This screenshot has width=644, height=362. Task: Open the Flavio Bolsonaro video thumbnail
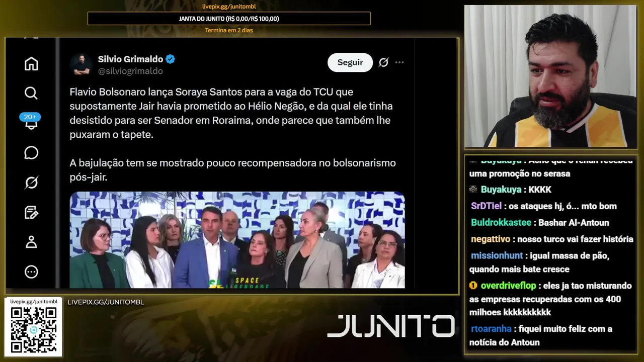(237, 240)
